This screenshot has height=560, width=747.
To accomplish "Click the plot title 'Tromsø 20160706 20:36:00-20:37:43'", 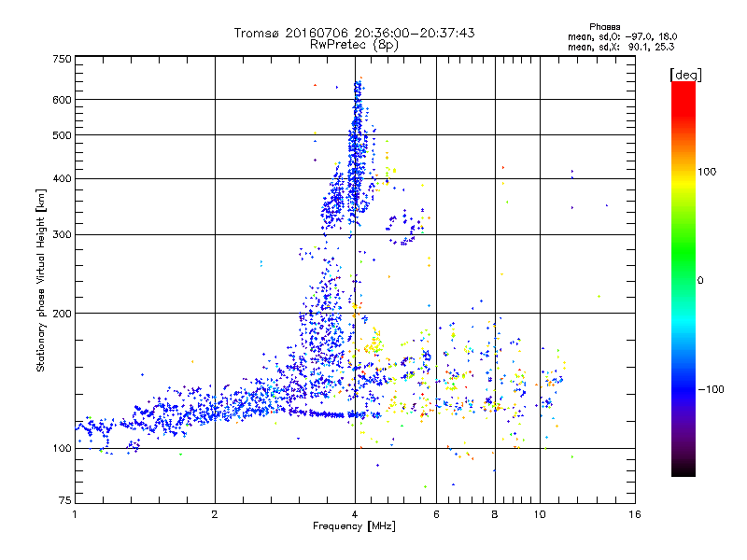I will click(x=354, y=33).
